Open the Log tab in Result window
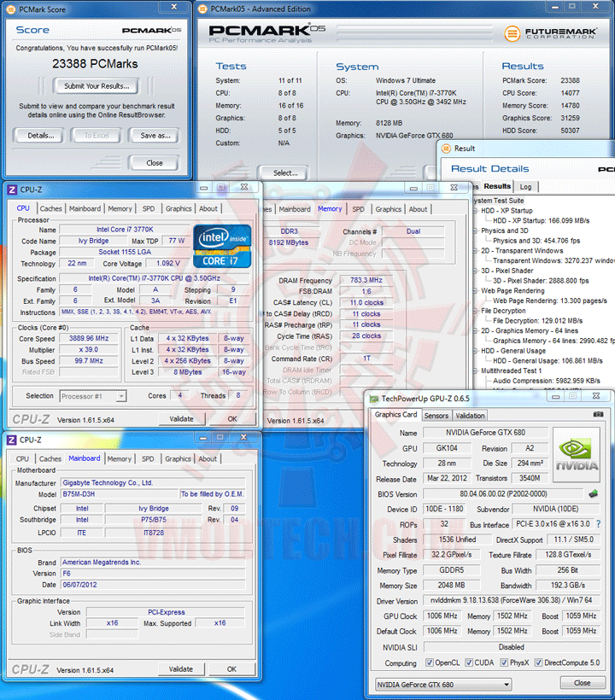 pos(525,187)
